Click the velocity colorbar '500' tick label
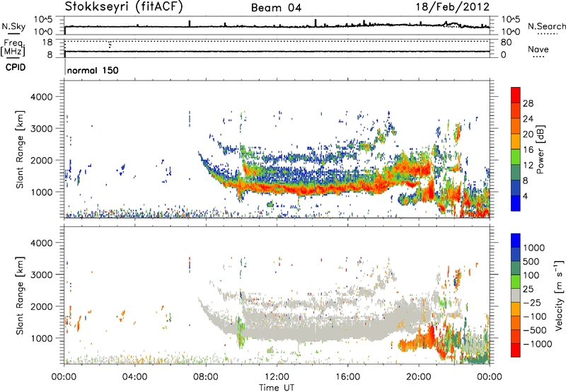566x392 pixels. tap(531, 261)
